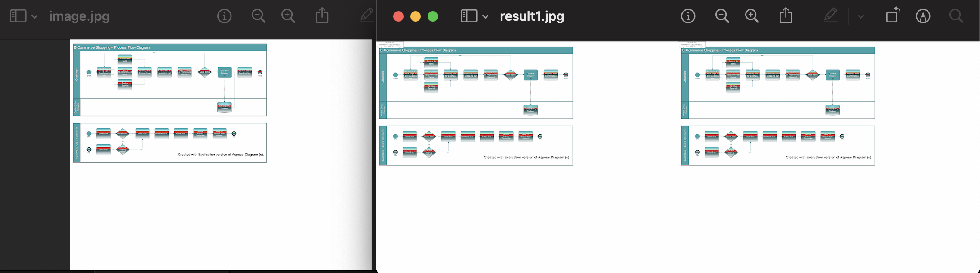This screenshot has height=273, width=980.
Task: Click the info icon in image.jpg window
Action: point(224,16)
